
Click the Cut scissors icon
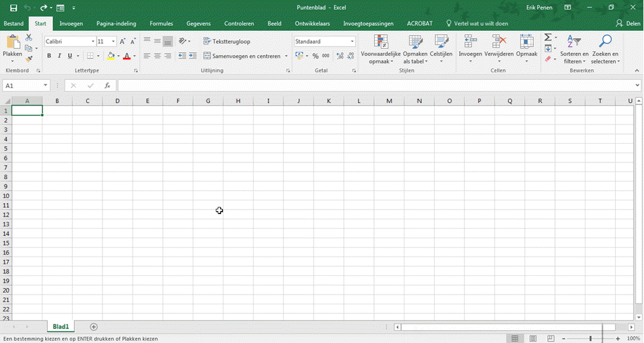(29, 37)
